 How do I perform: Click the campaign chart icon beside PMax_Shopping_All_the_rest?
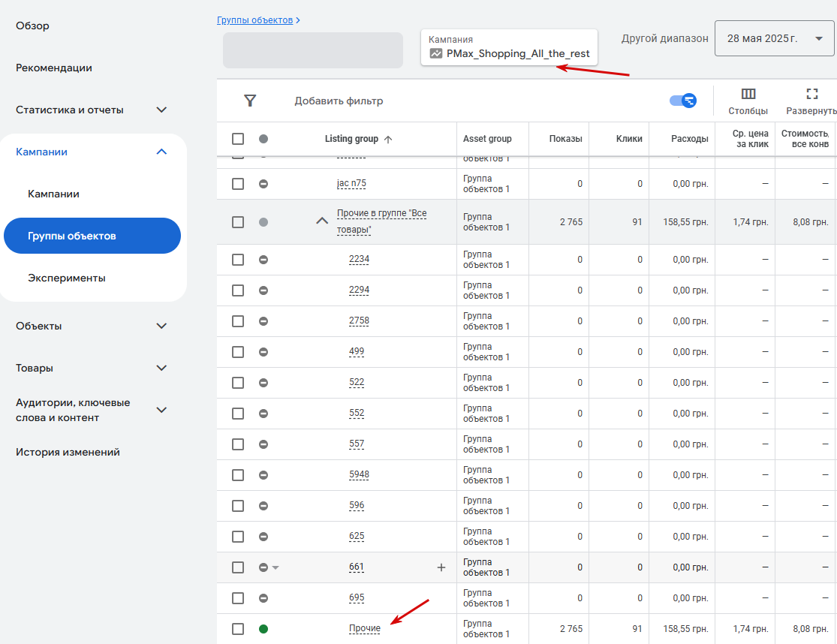[436, 53]
